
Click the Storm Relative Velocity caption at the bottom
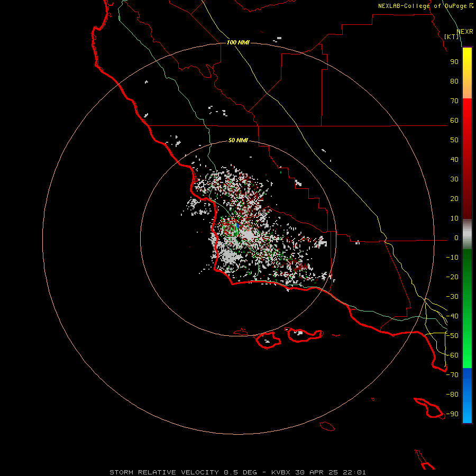237,472
